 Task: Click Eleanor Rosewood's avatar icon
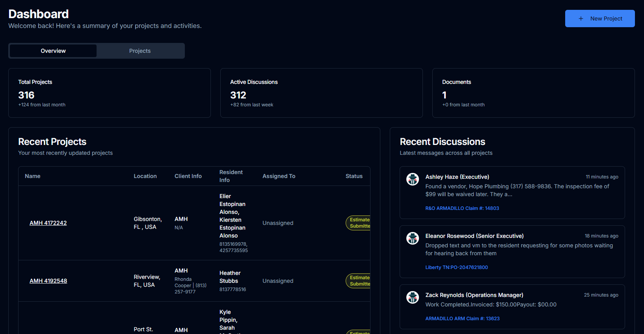click(x=413, y=238)
